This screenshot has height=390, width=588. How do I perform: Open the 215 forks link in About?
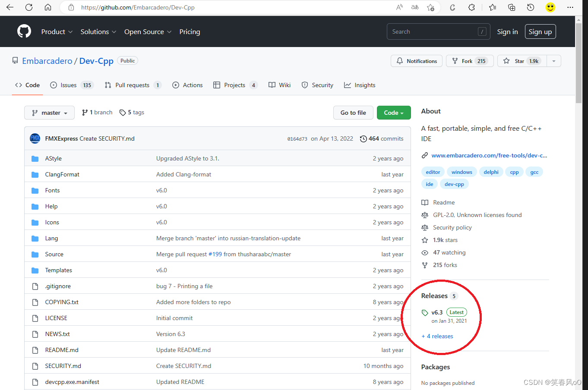tap(445, 265)
